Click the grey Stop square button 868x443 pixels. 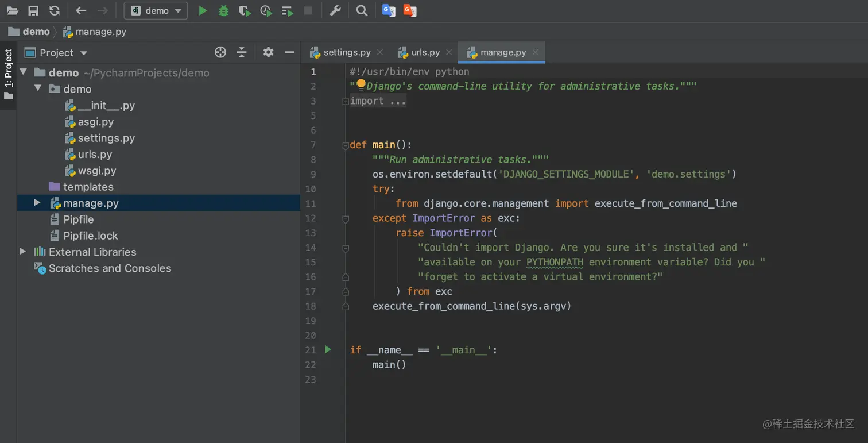click(308, 10)
